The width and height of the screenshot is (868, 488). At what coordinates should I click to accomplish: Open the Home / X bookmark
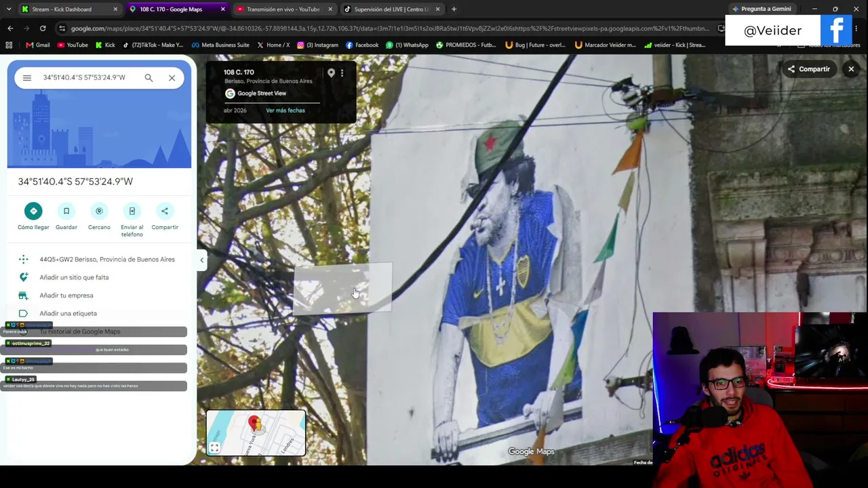point(273,45)
